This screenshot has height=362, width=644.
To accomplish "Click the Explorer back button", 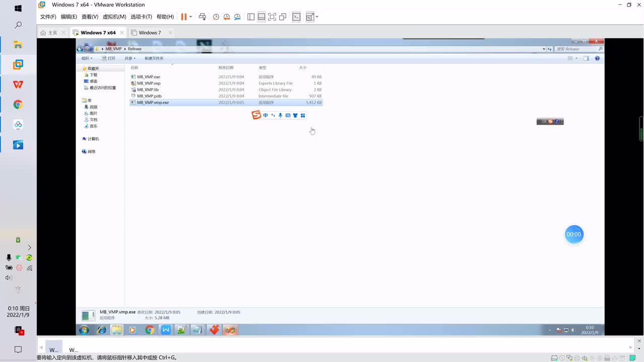I will 80,49.
